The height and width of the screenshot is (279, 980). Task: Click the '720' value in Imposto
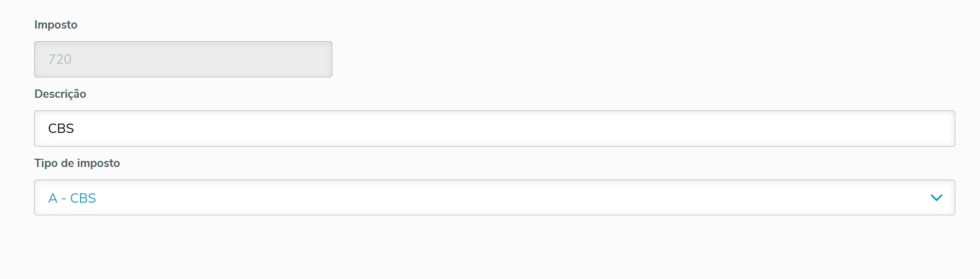click(60, 59)
